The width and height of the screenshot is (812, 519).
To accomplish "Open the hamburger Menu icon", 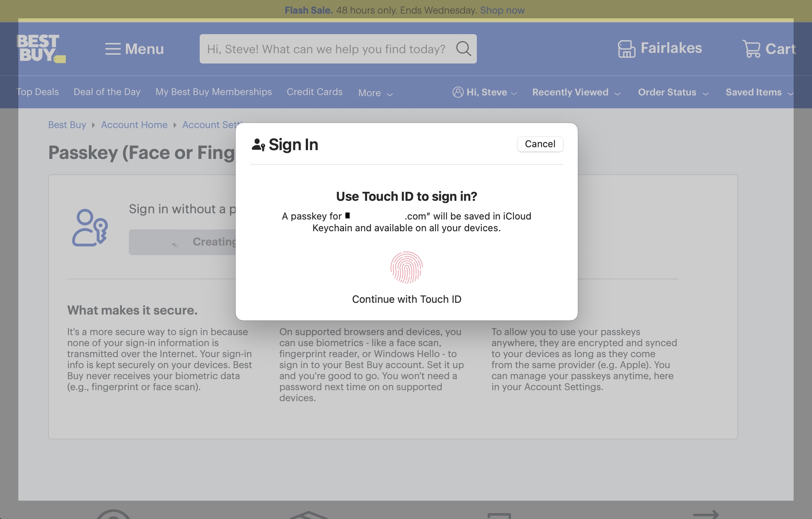I will click(x=113, y=49).
